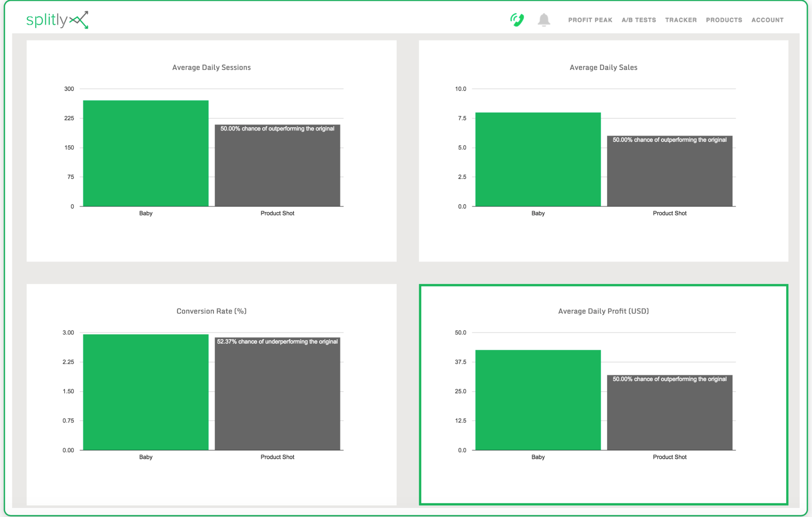Open the Tracker nav link
The image size is (812, 517).
[681, 20]
